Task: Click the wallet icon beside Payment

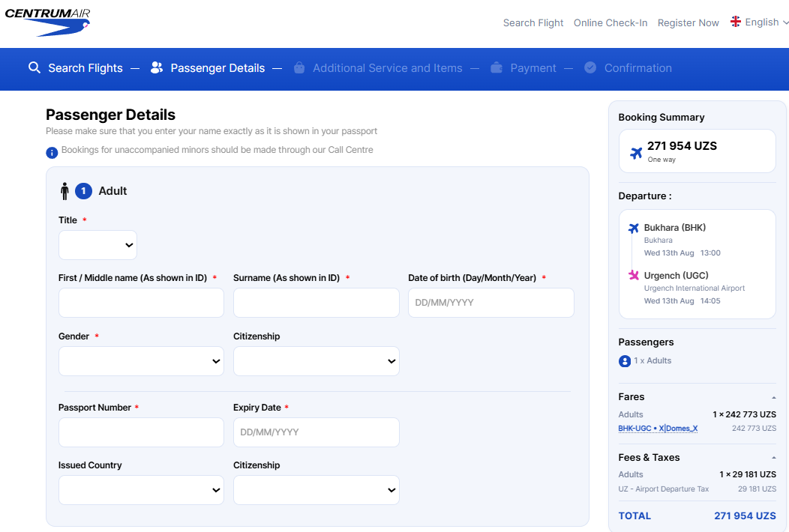Action: tap(496, 67)
